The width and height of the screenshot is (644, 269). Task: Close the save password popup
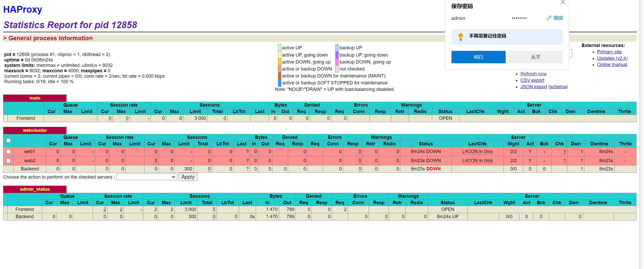pos(563,2)
